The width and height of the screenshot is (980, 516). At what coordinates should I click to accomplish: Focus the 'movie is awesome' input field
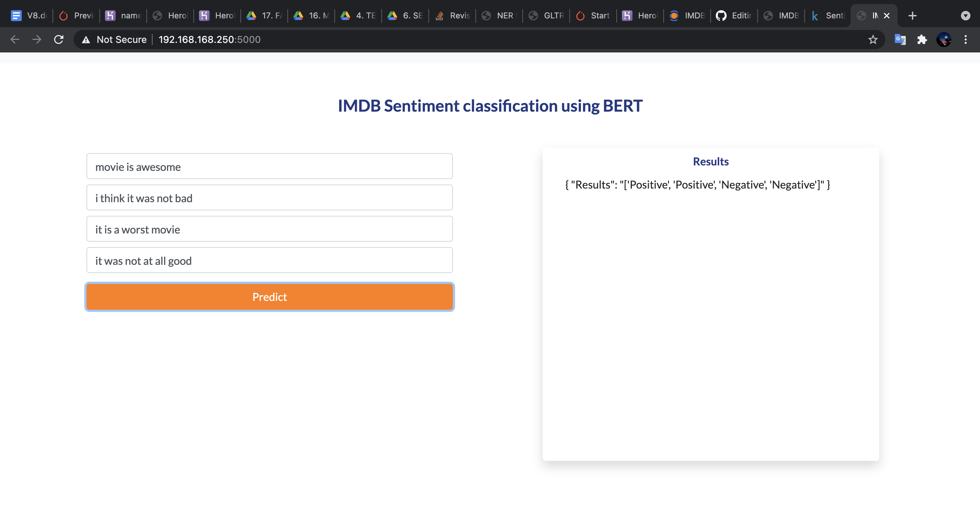point(269,166)
